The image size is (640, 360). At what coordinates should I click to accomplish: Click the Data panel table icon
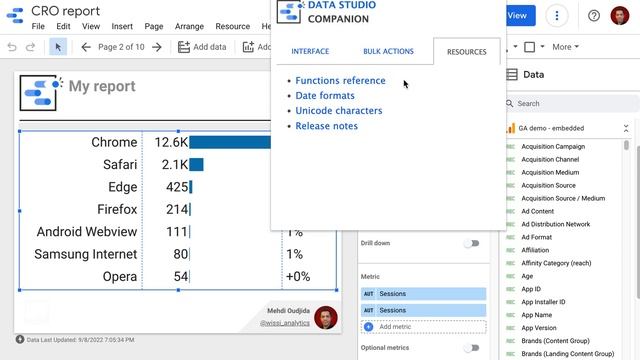coord(512,75)
